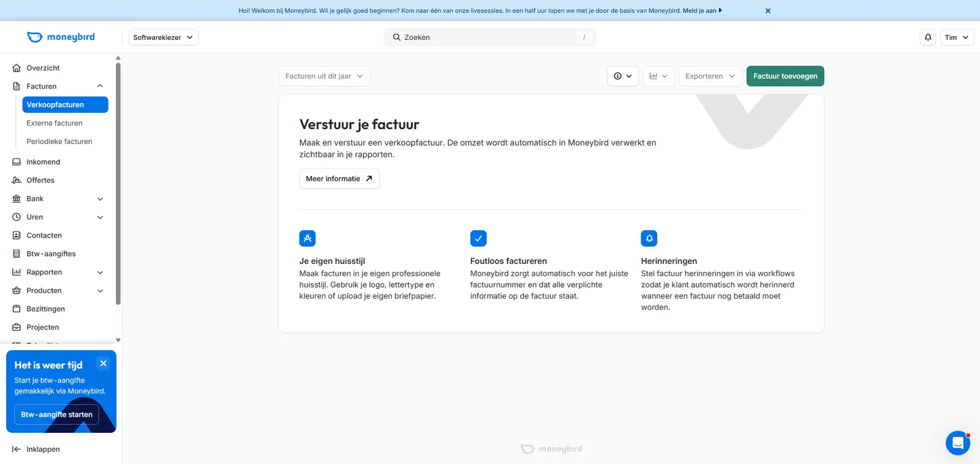Click the Bezittingen icon

coord(17,309)
